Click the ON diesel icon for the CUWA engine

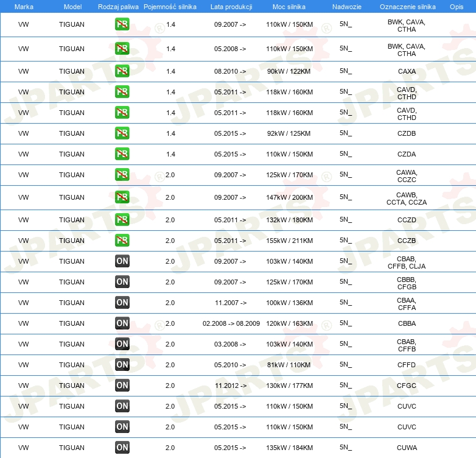[x=122, y=448]
